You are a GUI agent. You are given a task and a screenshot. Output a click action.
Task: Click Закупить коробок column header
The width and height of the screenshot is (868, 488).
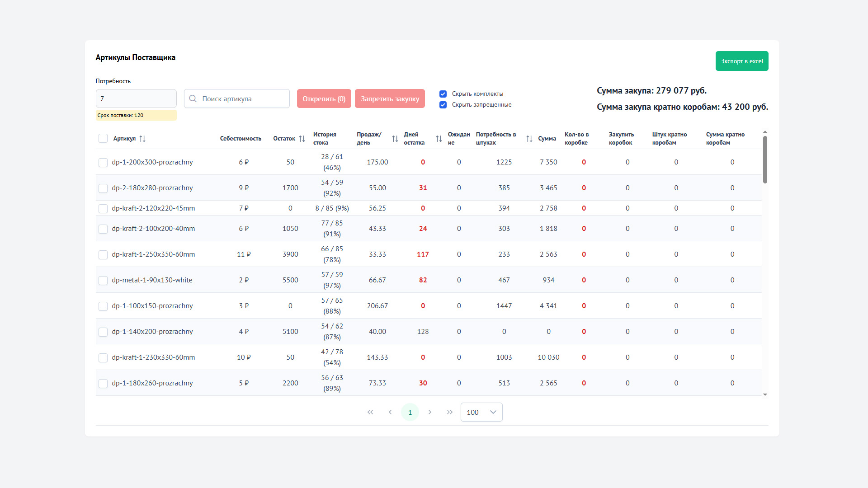tap(621, 139)
